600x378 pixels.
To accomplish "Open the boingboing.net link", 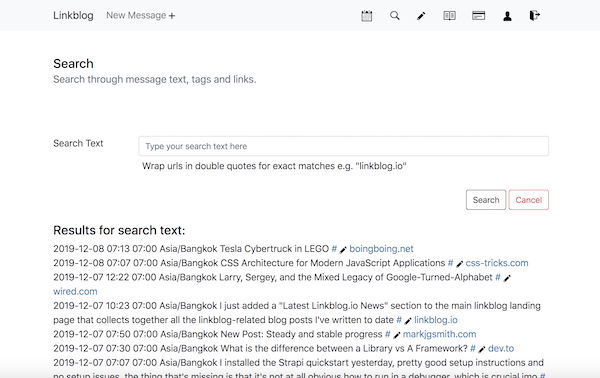I will click(x=381, y=249).
